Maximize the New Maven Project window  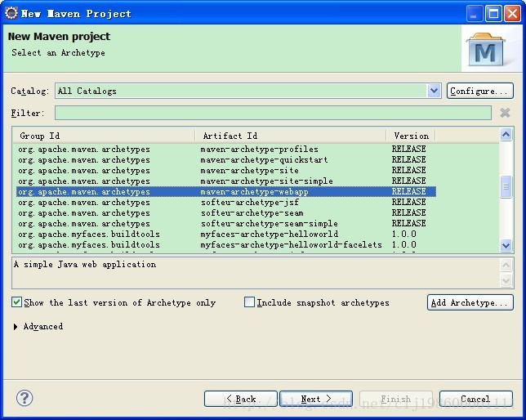click(x=493, y=14)
